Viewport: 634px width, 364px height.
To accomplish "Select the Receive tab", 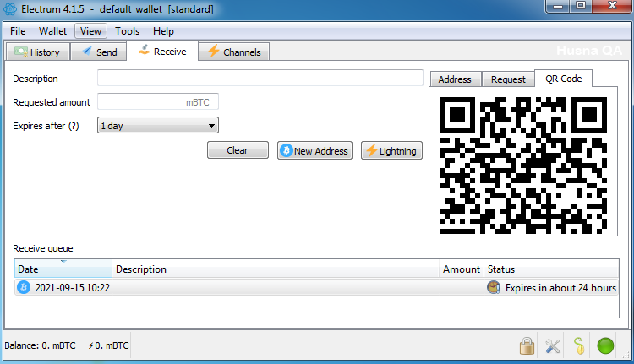I will tap(162, 52).
